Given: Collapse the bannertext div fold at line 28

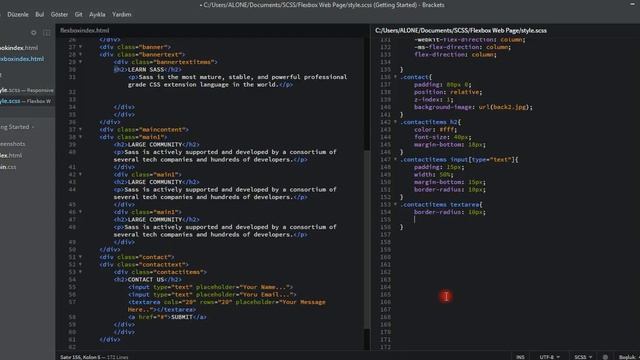Looking at the screenshot, I should (x=80, y=54).
